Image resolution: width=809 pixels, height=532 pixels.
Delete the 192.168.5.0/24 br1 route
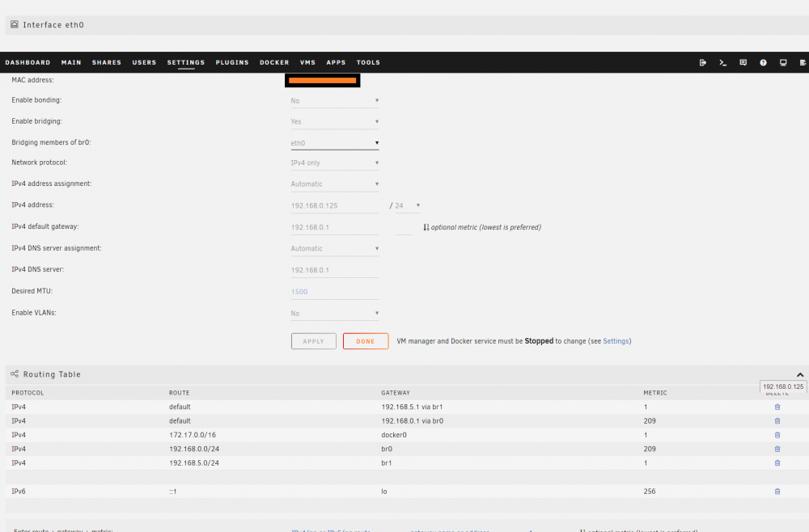[x=777, y=462]
